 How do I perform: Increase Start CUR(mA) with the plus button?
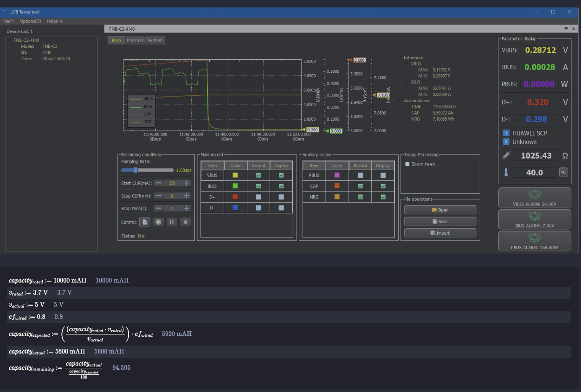pyautogui.click(x=186, y=183)
